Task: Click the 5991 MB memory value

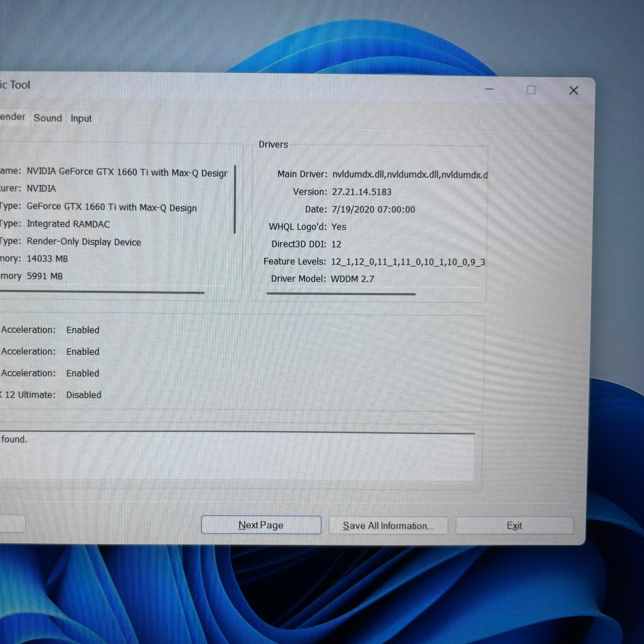Action: [45, 276]
